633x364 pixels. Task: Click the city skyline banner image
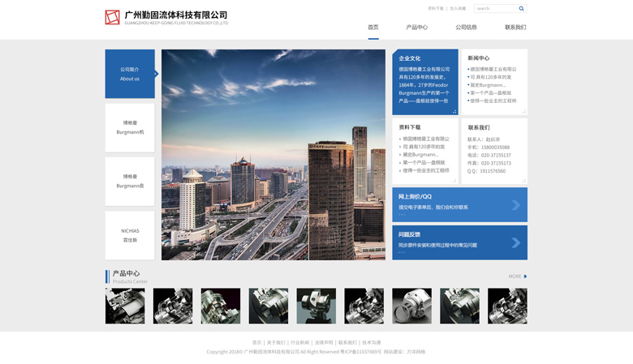pos(273,154)
